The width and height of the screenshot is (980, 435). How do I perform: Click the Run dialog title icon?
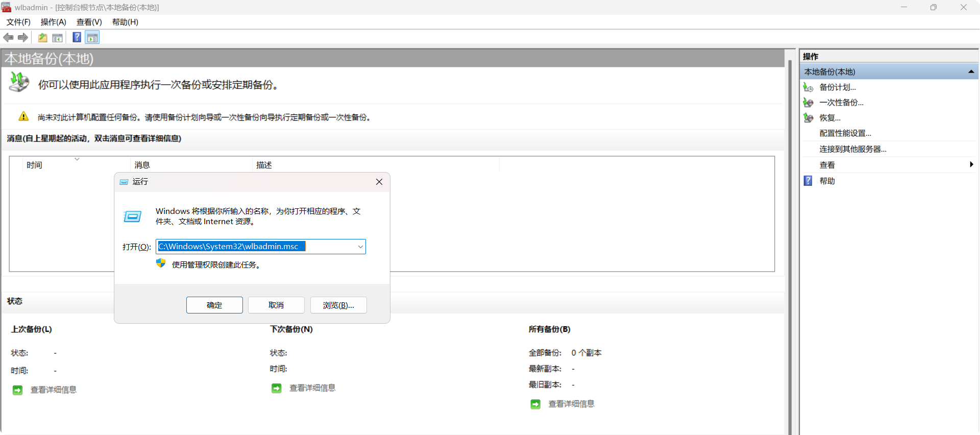coord(124,182)
